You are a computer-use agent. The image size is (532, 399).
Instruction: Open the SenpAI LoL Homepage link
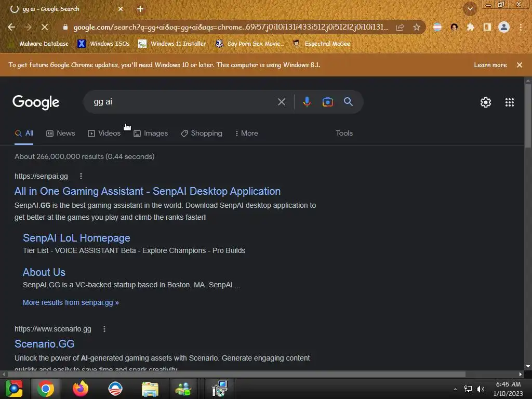76,238
